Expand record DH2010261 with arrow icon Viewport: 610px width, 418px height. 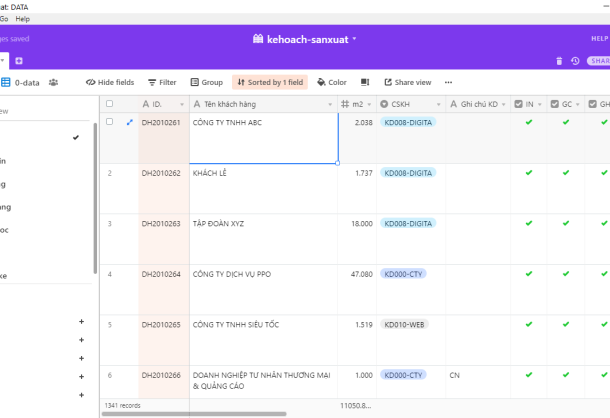[x=129, y=123]
